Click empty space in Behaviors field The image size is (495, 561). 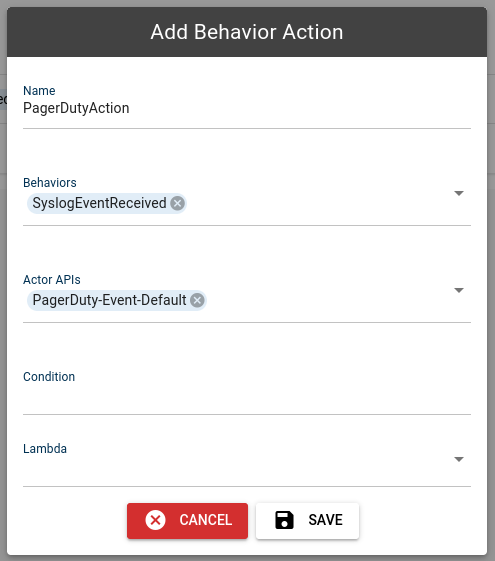pos(318,203)
